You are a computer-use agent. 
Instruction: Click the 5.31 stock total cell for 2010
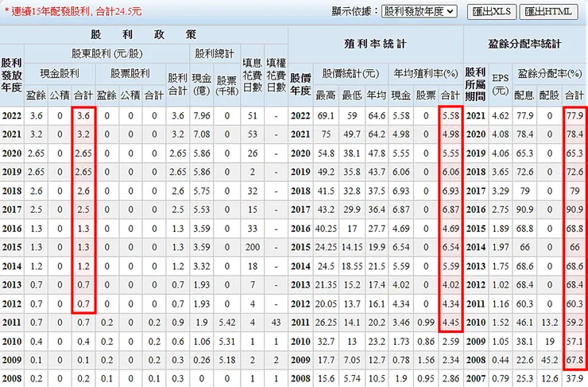click(x=227, y=341)
